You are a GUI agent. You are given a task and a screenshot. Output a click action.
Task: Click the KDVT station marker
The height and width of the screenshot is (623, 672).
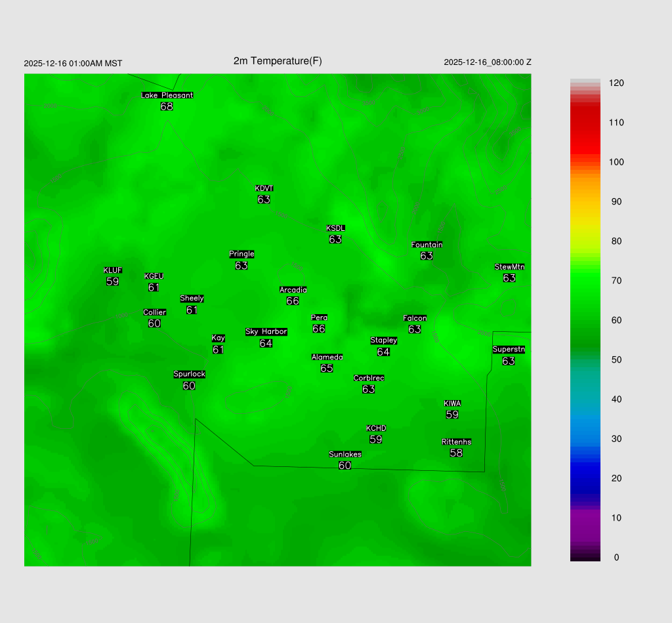pyautogui.click(x=264, y=189)
